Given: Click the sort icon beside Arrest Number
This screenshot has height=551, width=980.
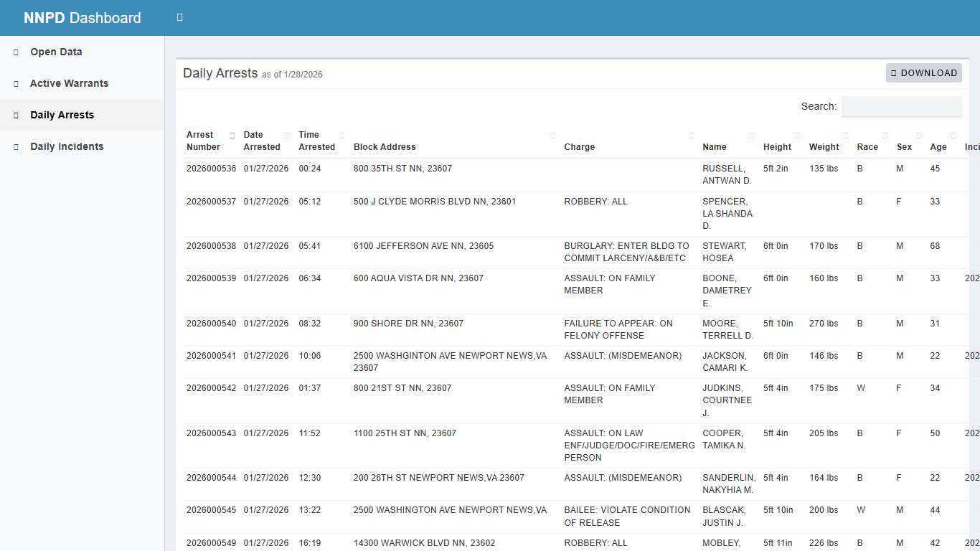Looking at the screenshot, I should (x=232, y=135).
